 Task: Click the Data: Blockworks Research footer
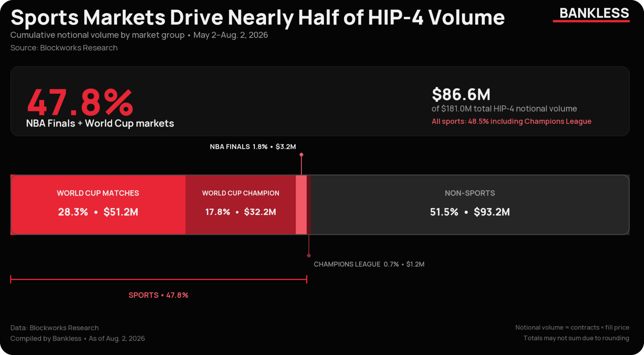[x=54, y=328]
